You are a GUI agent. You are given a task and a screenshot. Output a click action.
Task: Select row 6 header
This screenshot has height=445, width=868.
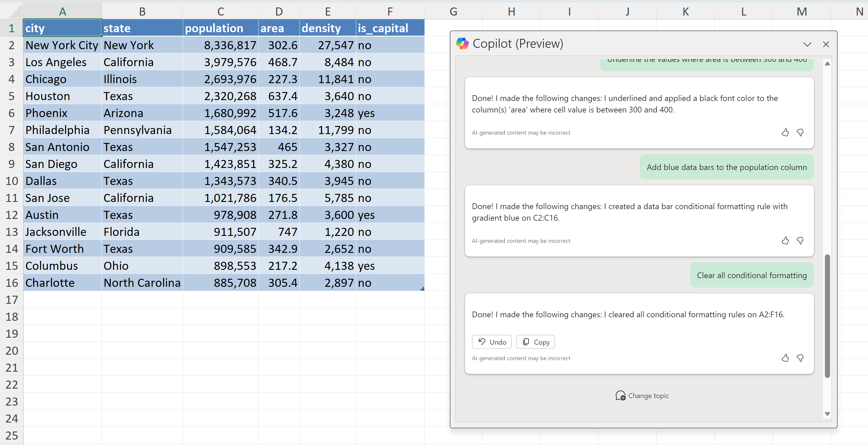(11, 113)
